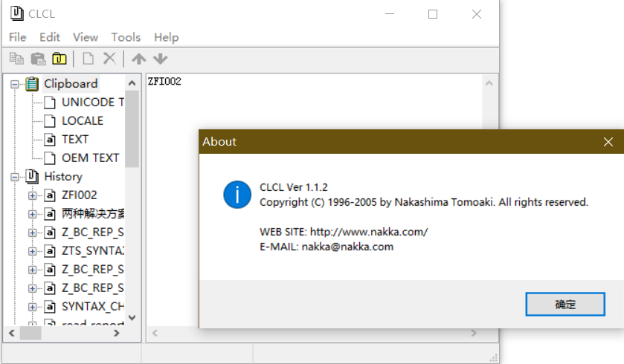
Task: Open the View menu
Action: coord(86,37)
